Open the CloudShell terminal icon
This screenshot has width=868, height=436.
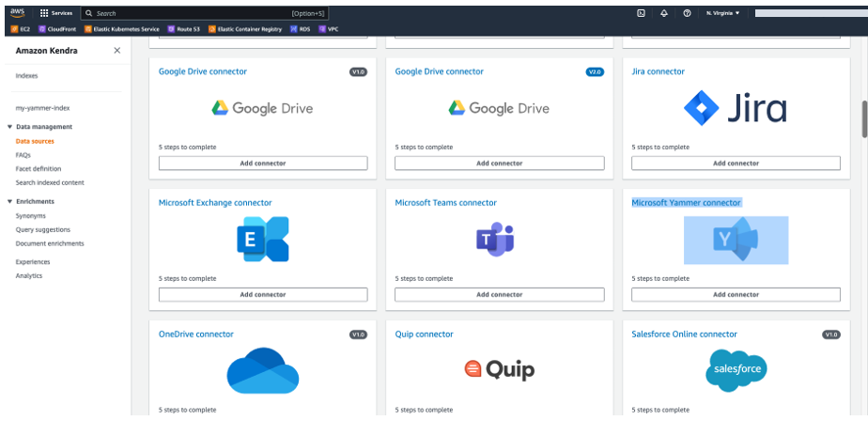click(x=641, y=13)
